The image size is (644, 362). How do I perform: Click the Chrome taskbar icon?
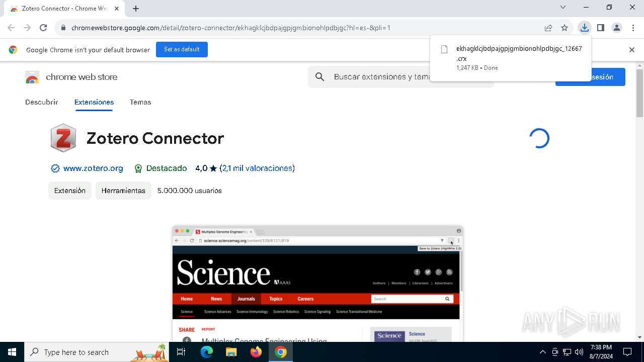tap(281, 352)
